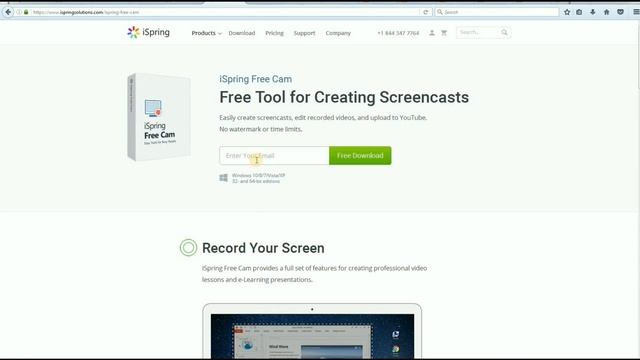Open the user account icon
Viewport: 640px width, 360px height.
[432, 33]
